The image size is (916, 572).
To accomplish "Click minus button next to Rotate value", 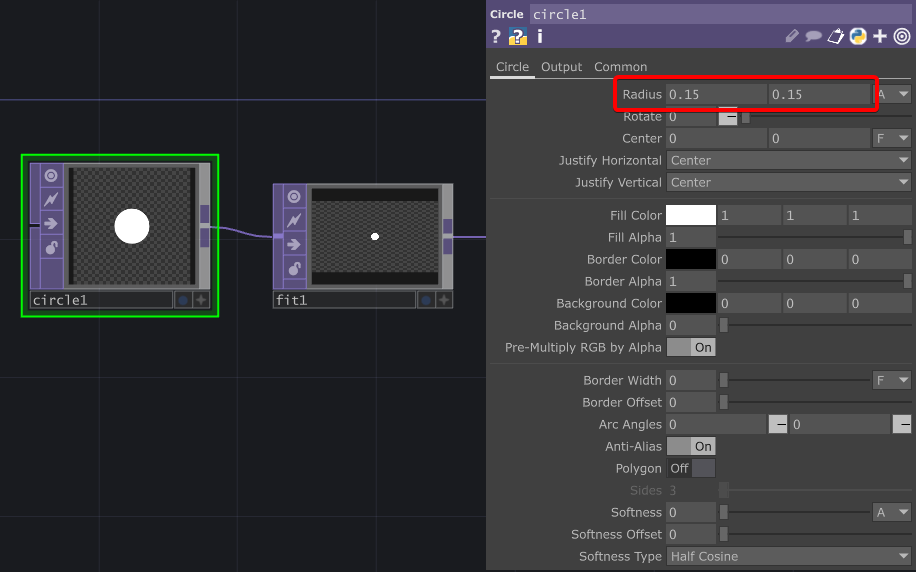I will (728, 116).
